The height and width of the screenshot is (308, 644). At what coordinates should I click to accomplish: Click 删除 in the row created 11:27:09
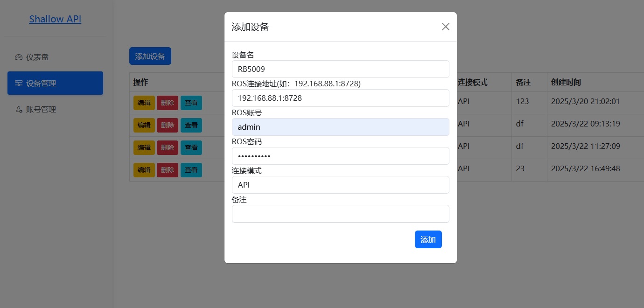coord(168,147)
